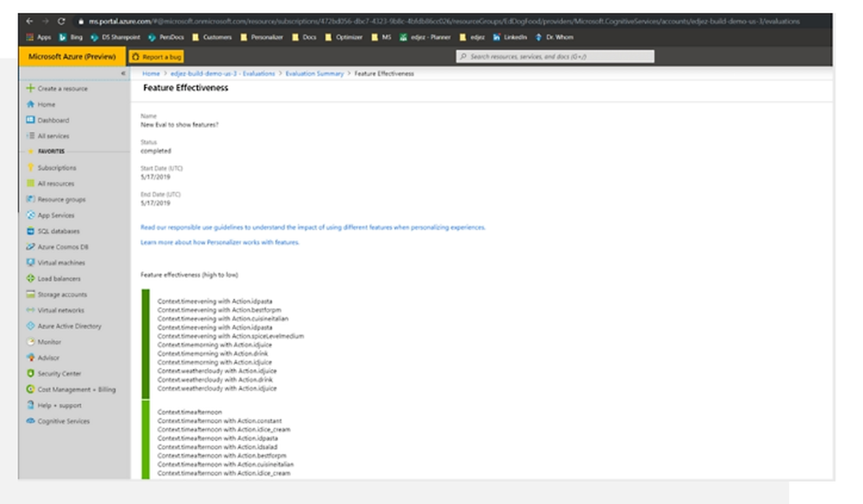The height and width of the screenshot is (504, 863).
Task: Open the Bing bookmark
Action: click(x=71, y=37)
